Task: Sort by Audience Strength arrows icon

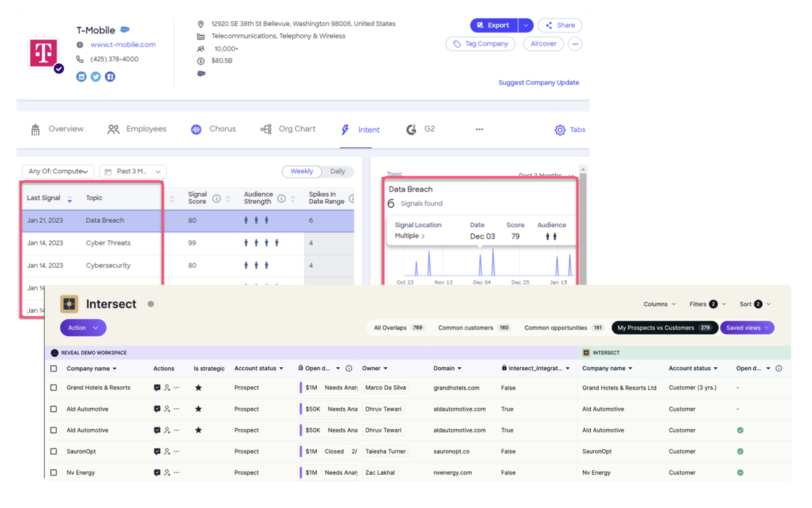Action: pos(293,199)
